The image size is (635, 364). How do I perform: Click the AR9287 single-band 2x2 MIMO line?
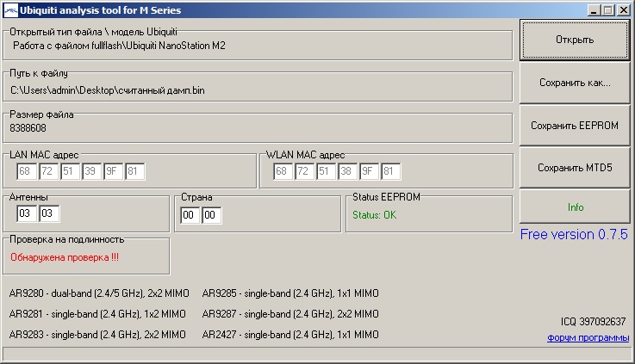point(290,314)
